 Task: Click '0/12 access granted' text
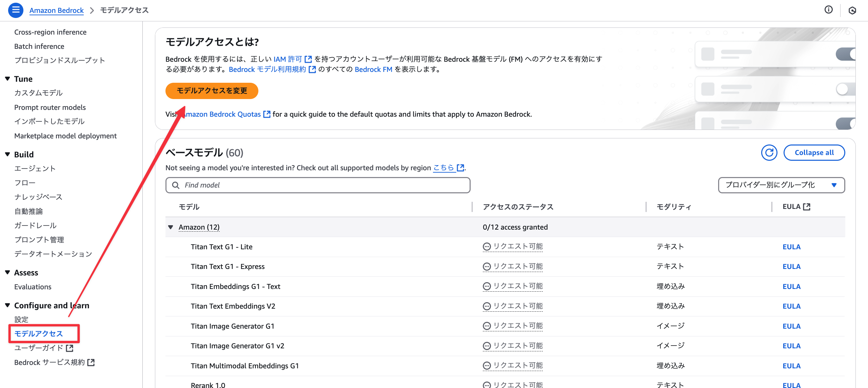coord(515,227)
